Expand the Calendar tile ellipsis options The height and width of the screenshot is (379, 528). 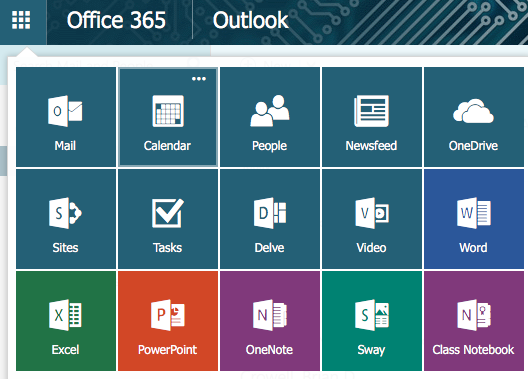(199, 79)
